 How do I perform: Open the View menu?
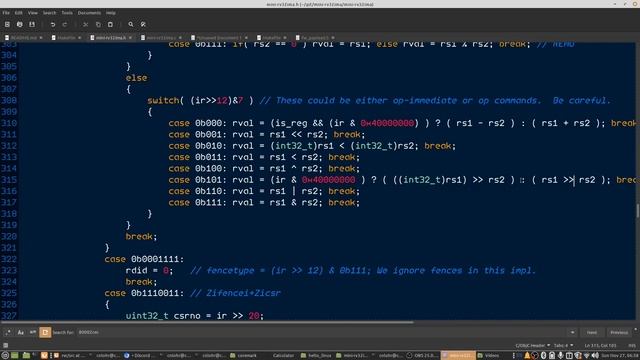pos(33,13)
